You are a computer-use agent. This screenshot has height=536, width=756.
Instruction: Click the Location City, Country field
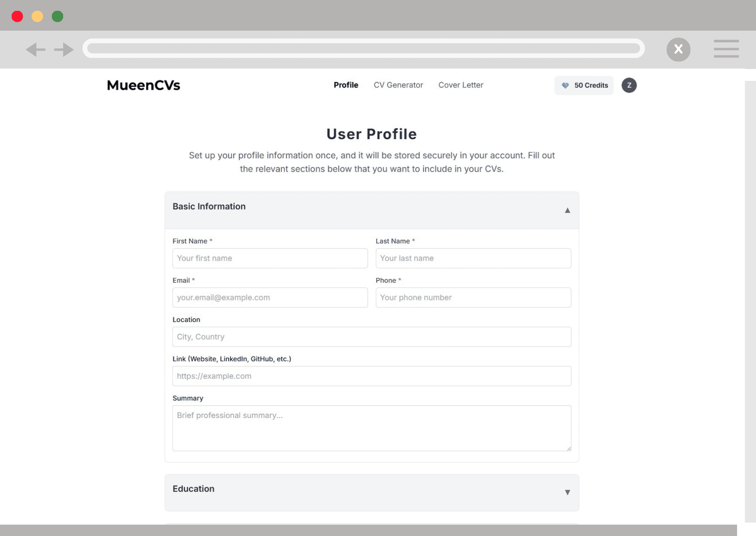pyautogui.click(x=372, y=337)
